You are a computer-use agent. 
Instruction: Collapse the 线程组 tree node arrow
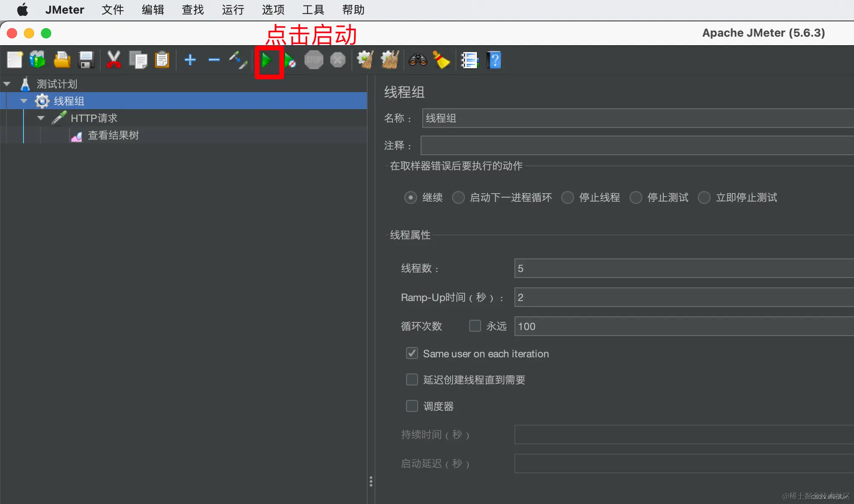[24, 101]
